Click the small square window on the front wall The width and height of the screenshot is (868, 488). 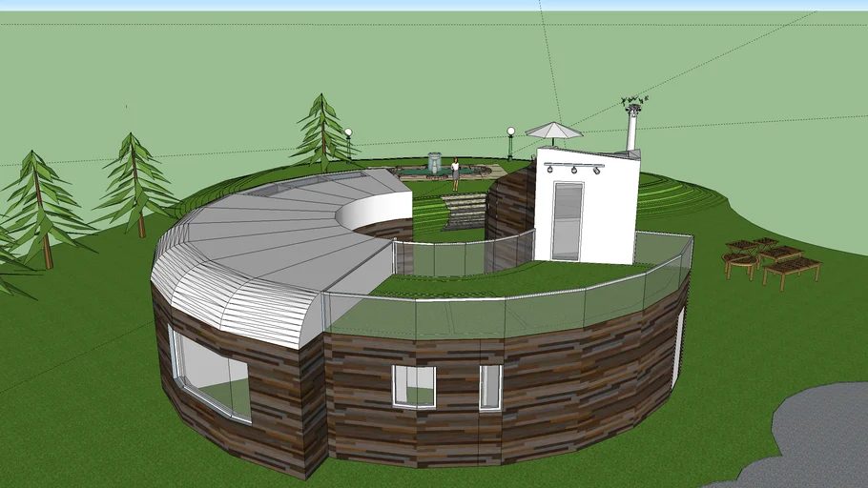(x=414, y=386)
